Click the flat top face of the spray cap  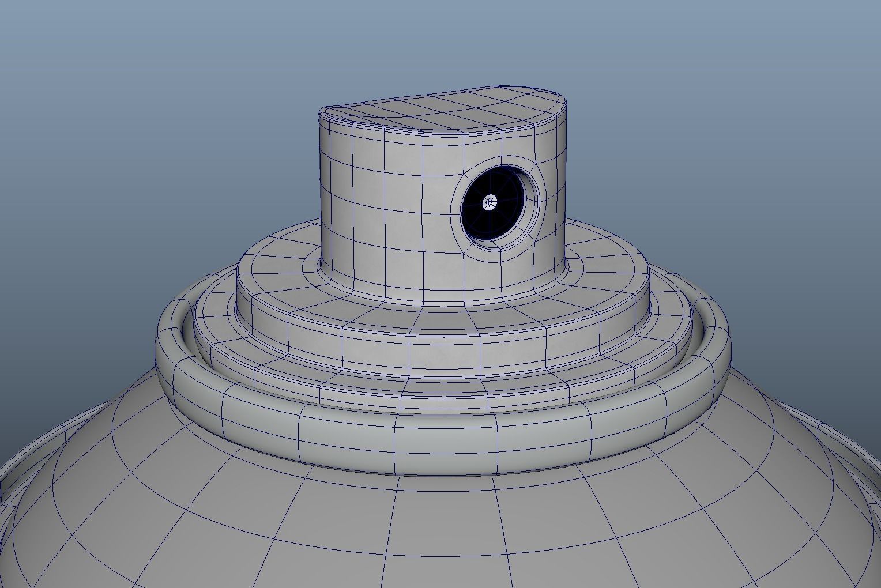[x=444, y=109]
